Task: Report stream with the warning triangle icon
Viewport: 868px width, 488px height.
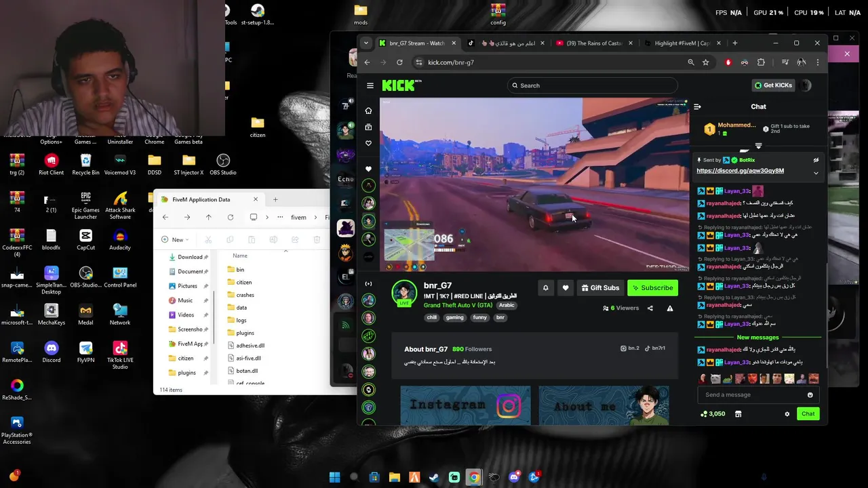Action: pyautogui.click(x=670, y=308)
